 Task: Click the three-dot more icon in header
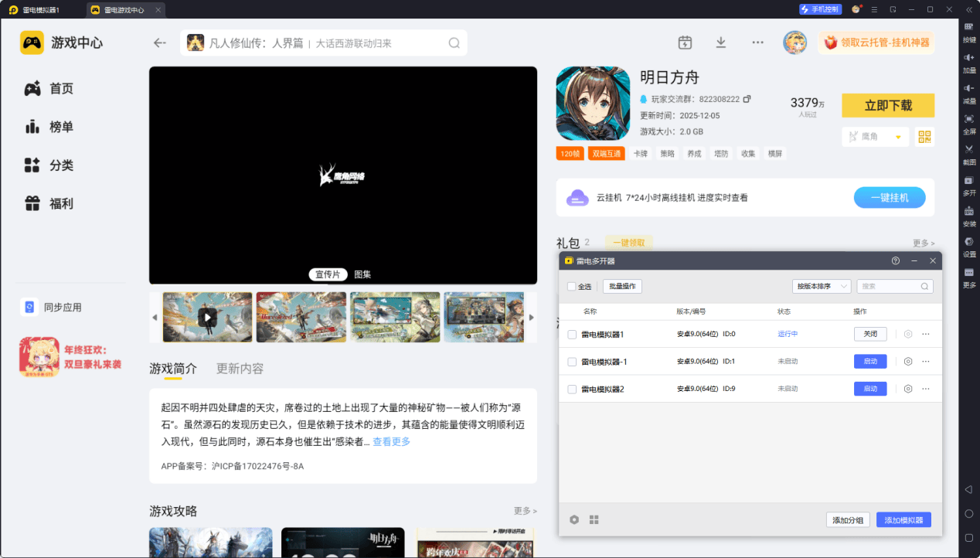pos(757,43)
